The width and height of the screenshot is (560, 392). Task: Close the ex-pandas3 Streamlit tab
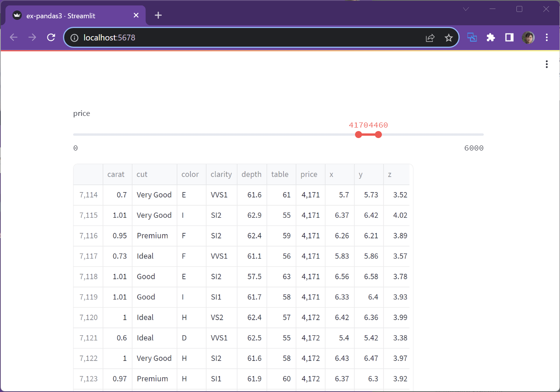[136, 15]
